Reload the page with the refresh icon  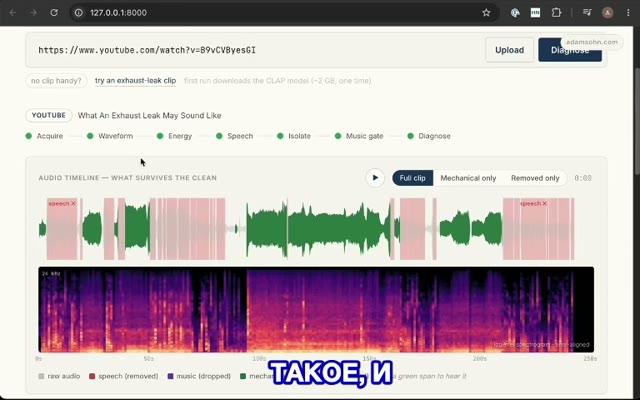tap(54, 13)
